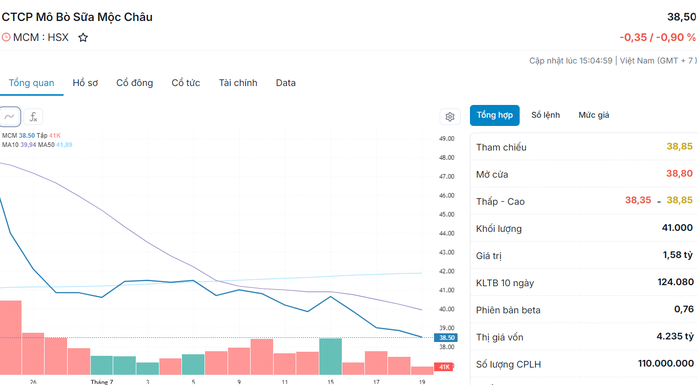This screenshot has width=698, height=385.
Task: Switch to Mức giá view
Action: (593, 115)
